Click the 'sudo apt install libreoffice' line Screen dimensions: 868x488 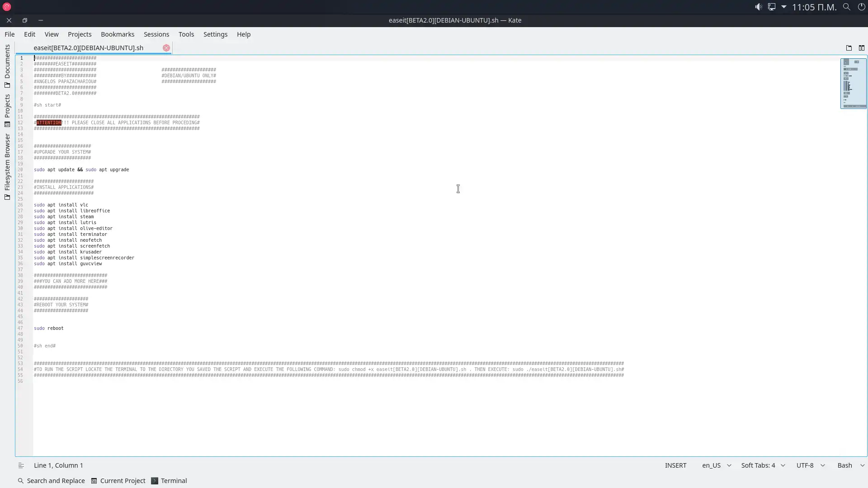click(72, 211)
